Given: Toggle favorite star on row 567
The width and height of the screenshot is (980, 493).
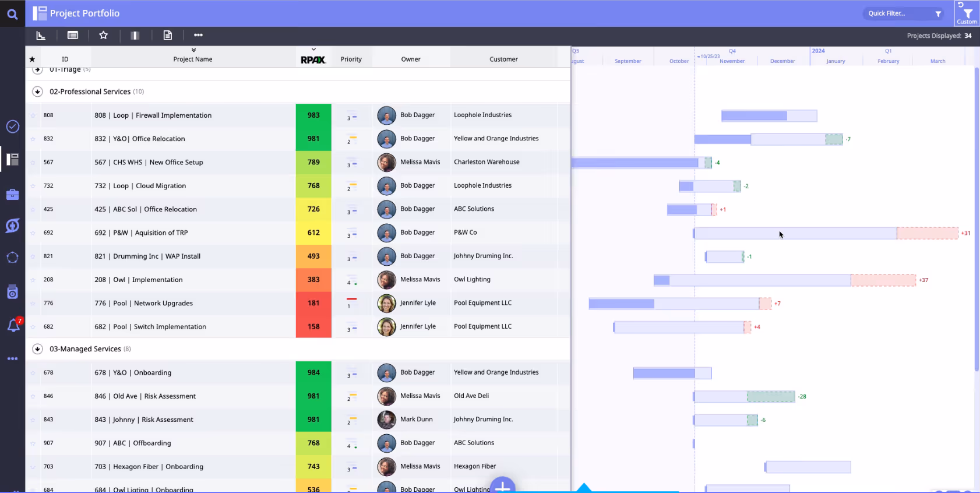Looking at the screenshot, I should click(33, 163).
